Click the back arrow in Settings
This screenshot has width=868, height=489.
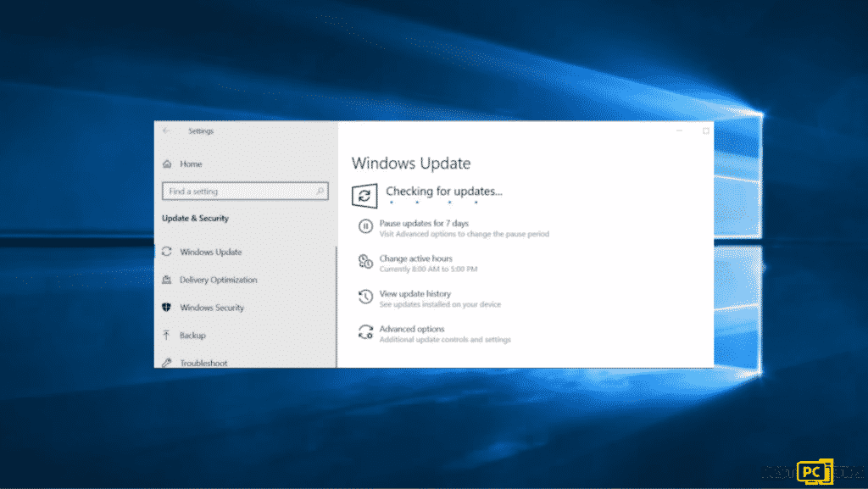[x=166, y=131]
